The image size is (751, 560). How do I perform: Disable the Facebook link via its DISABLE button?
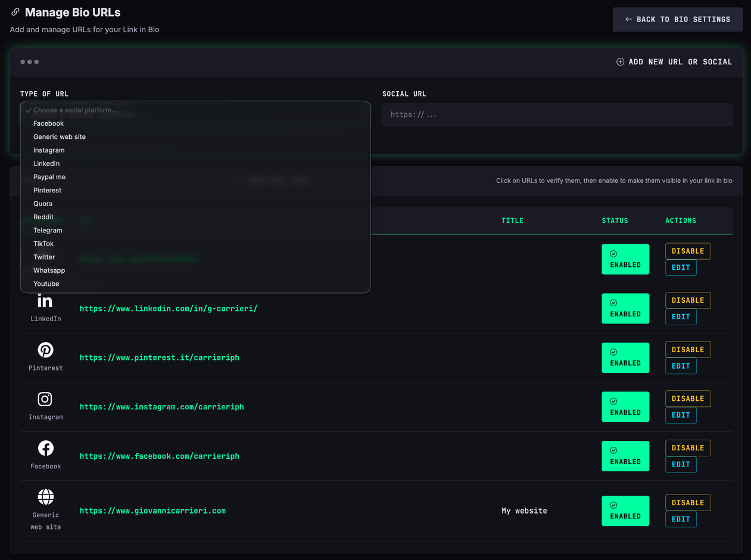coord(687,447)
